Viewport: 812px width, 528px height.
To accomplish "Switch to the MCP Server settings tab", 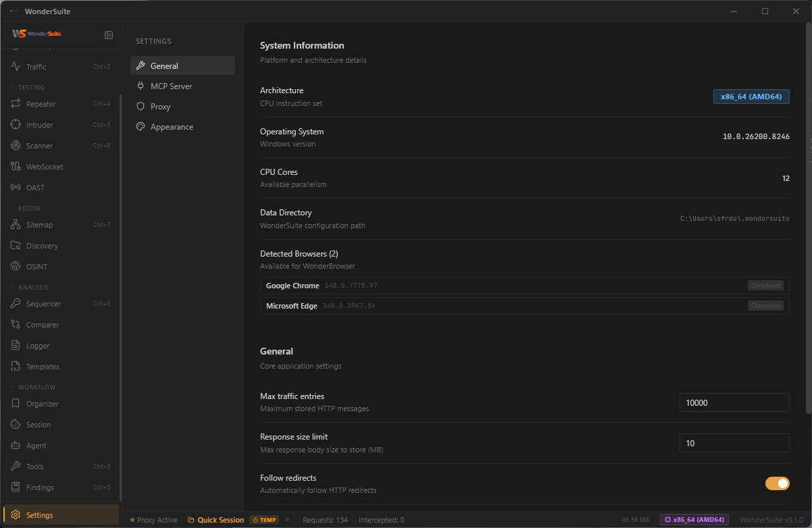I will coord(182,86).
